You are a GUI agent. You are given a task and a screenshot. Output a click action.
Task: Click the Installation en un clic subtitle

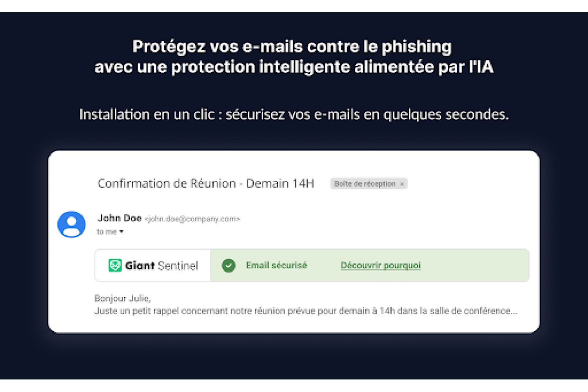(x=294, y=114)
